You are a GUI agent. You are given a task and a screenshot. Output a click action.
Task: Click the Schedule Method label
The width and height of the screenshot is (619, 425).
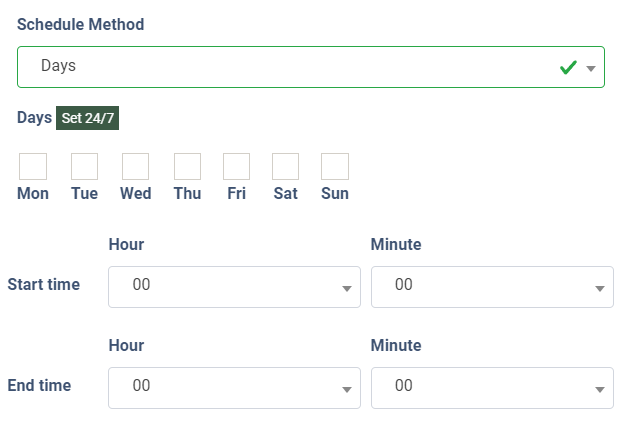tap(80, 24)
